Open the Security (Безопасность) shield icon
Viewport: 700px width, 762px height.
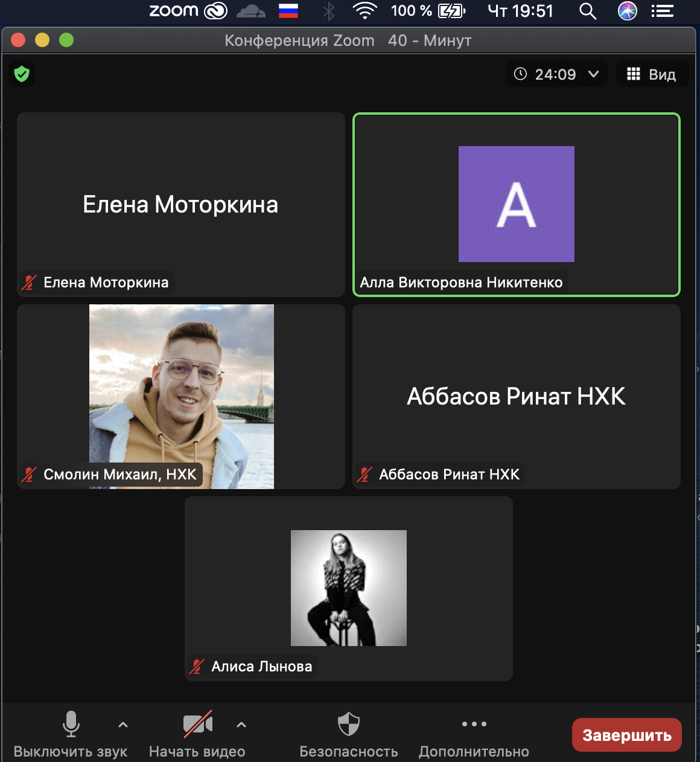(348, 724)
